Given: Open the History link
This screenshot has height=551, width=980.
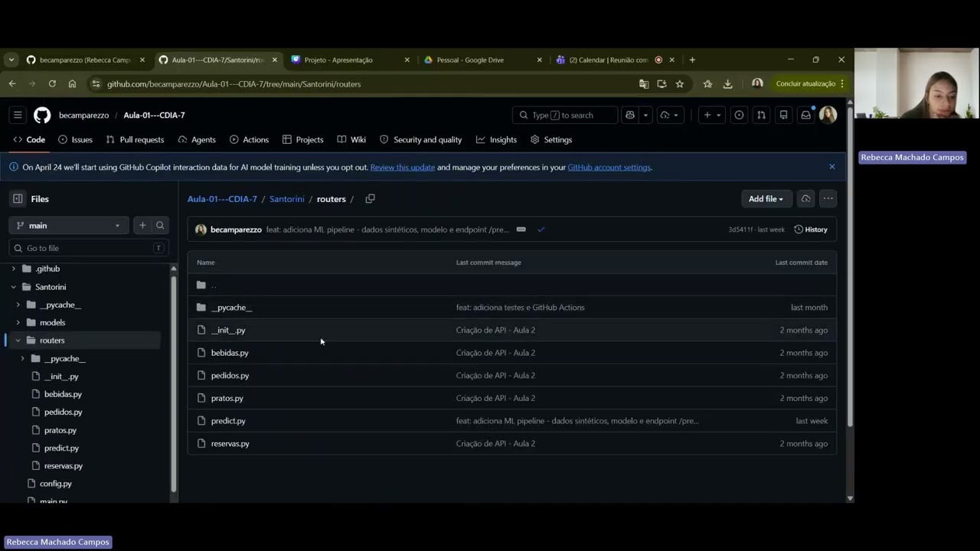Looking at the screenshot, I should coord(811,230).
